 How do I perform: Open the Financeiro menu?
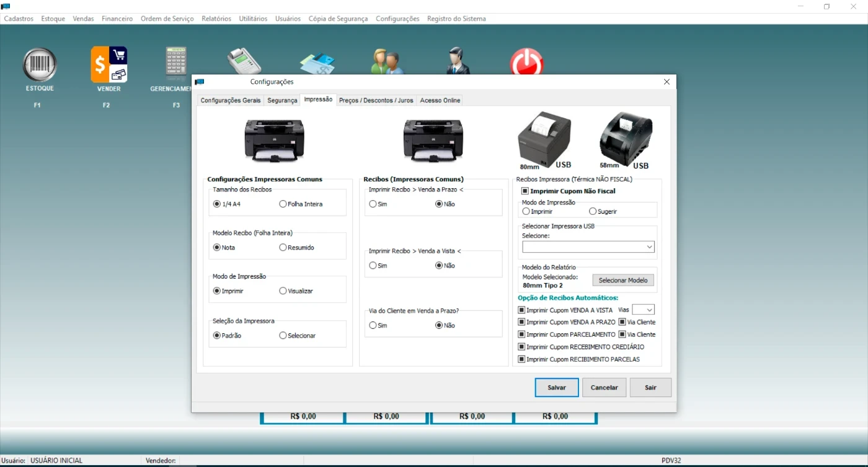117,19
